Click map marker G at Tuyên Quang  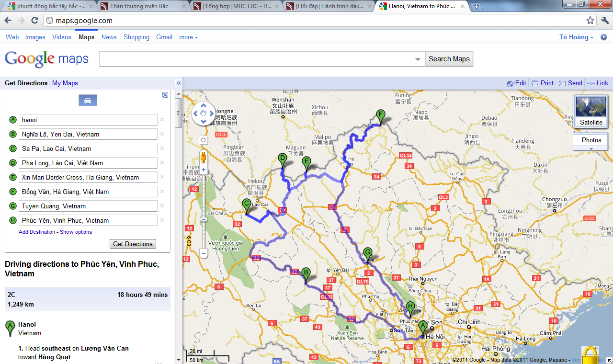pos(368,255)
